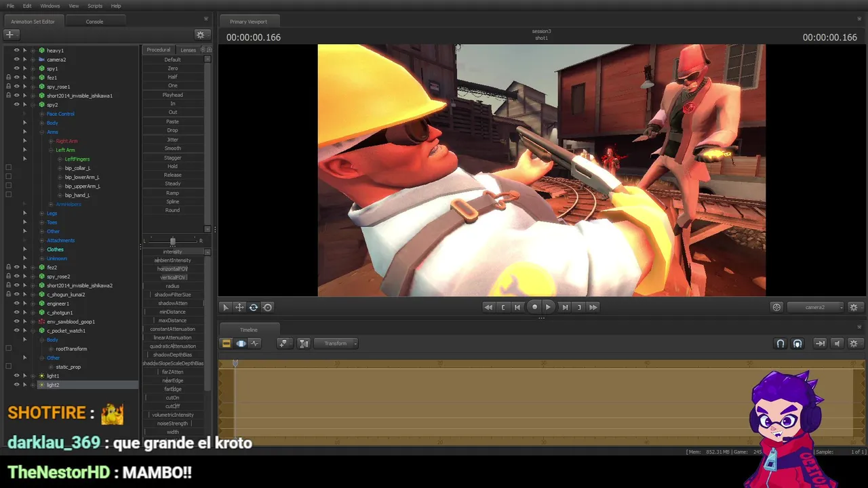
Task: Add animation set with plus button
Action: [10, 35]
